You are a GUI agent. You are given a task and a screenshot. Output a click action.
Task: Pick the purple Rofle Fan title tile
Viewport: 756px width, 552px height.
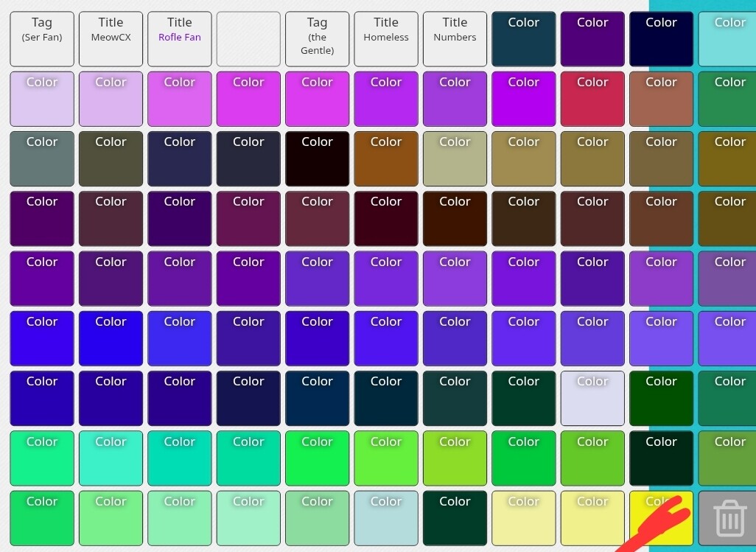(180, 39)
